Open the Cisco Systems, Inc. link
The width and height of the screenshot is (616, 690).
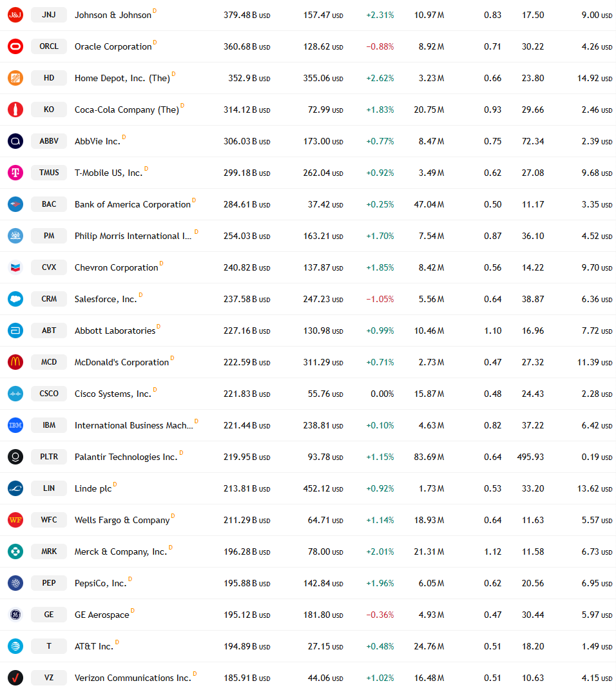(x=113, y=394)
